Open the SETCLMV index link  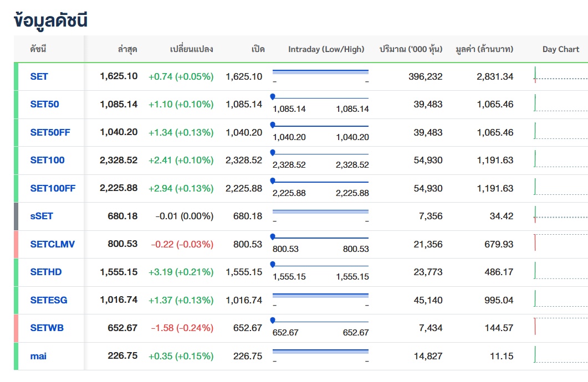click(x=53, y=244)
